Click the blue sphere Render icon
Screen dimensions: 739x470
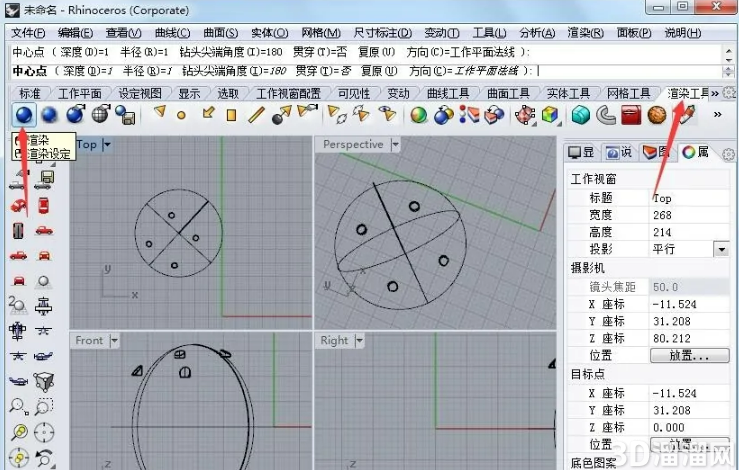tap(24, 115)
